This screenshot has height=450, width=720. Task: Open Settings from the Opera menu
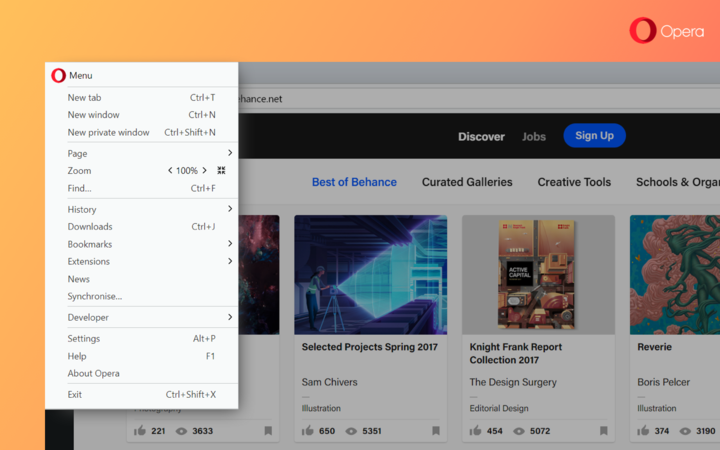click(84, 338)
